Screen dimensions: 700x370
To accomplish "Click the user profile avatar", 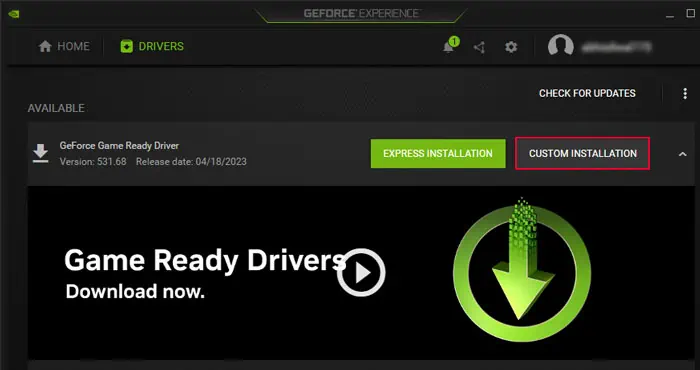I will click(561, 46).
